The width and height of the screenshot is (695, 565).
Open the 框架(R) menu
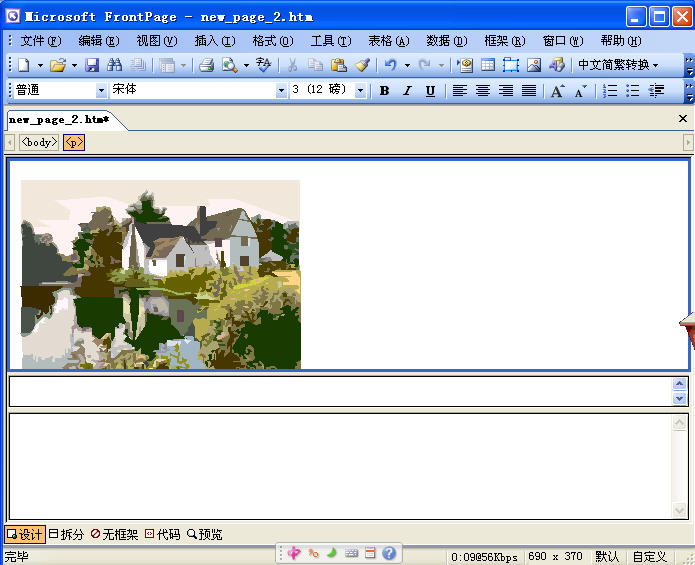(505, 41)
